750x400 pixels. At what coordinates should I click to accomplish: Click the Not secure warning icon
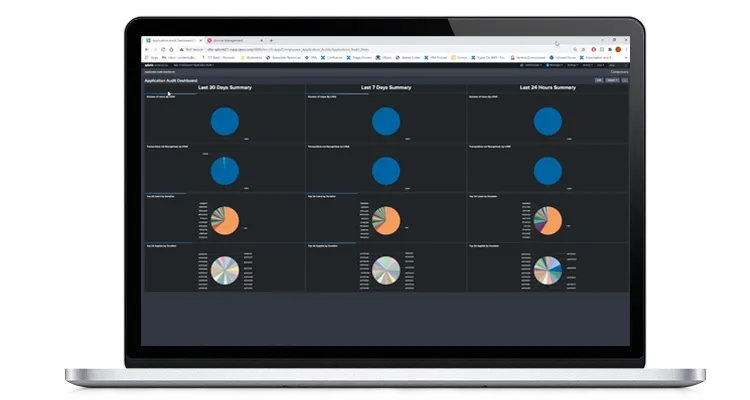pos(182,49)
